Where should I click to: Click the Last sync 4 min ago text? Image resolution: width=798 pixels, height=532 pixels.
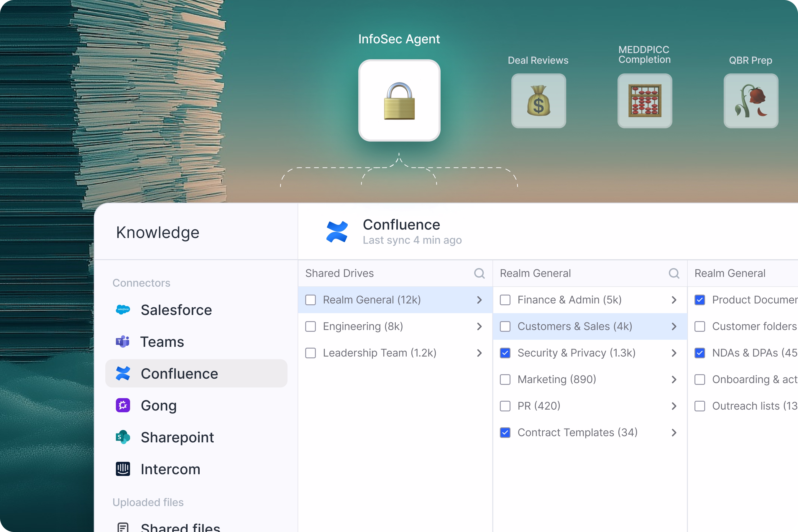pos(412,240)
